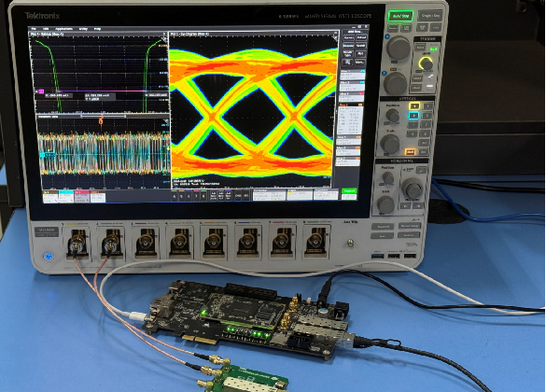Click the Search button
This screenshot has height=392, width=546.
(361, 46)
